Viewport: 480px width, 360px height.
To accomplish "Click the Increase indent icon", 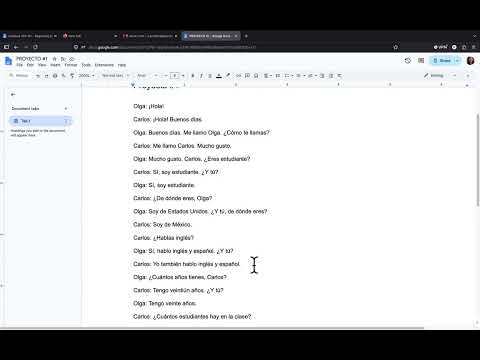I will [331, 76].
